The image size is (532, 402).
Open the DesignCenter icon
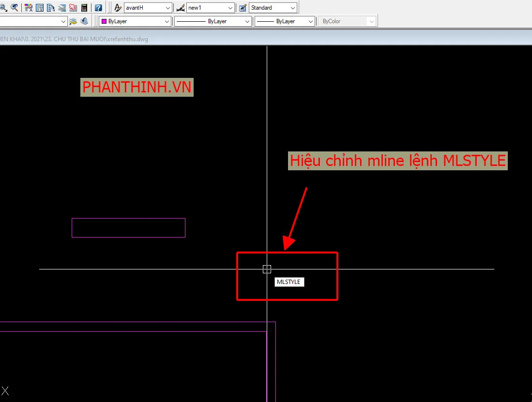pos(40,7)
